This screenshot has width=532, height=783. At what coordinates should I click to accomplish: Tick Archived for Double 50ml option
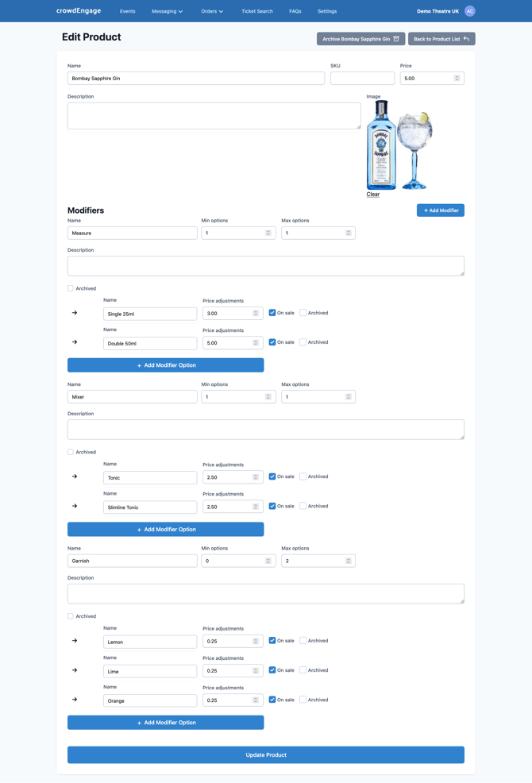click(303, 342)
